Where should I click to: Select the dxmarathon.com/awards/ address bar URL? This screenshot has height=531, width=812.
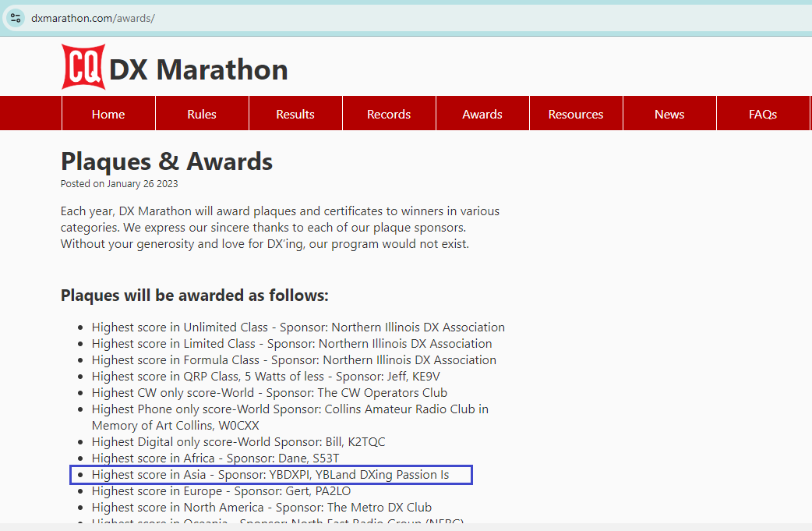pos(93,18)
